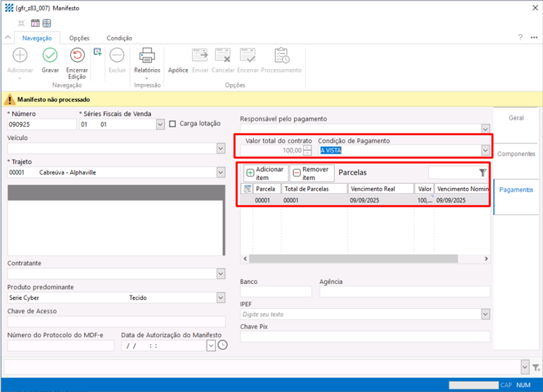Open the Relatórios printer icon

tap(147, 56)
